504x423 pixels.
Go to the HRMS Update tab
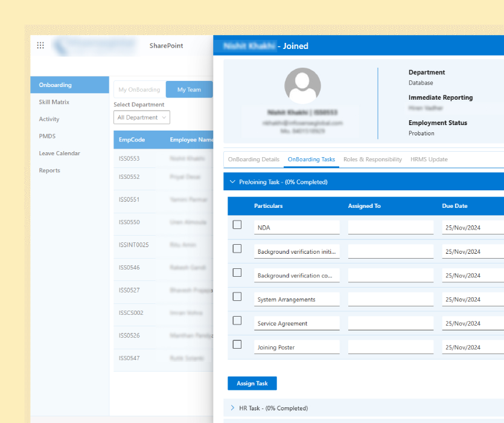point(429,160)
